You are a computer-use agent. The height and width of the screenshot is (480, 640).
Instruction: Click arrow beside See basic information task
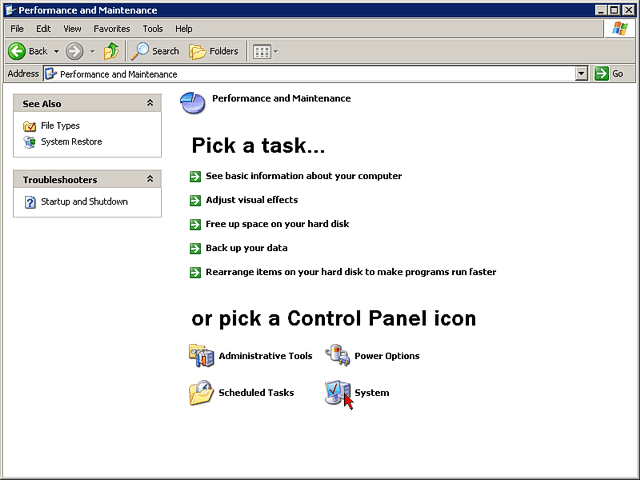pyautogui.click(x=196, y=176)
